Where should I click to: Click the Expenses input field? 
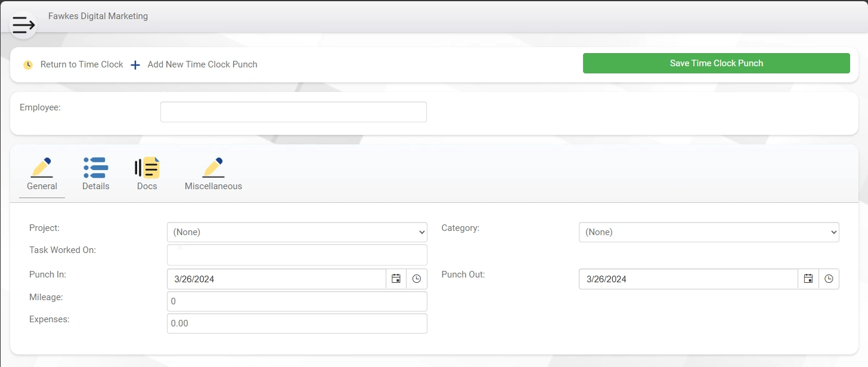click(x=297, y=323)
